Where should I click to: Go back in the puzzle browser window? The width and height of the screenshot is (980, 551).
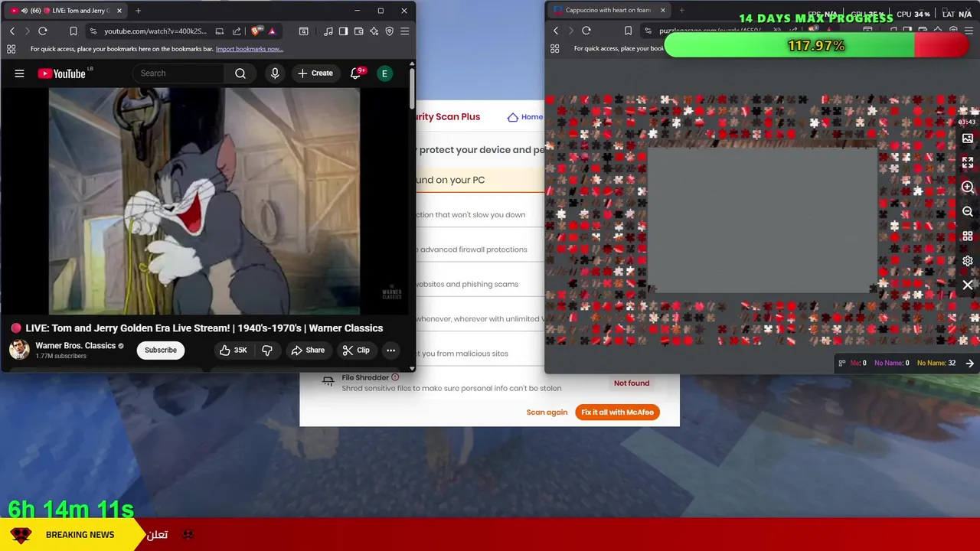(x=556, y=31)
